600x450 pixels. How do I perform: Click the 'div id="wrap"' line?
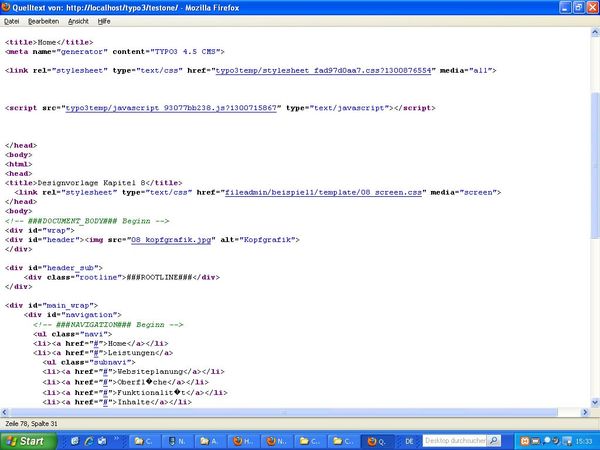40,230
